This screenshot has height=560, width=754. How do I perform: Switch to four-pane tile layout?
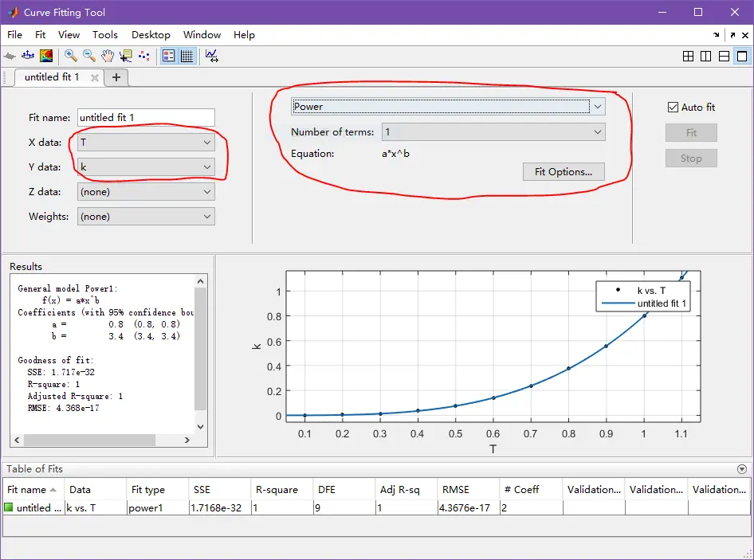coord(688,57)
